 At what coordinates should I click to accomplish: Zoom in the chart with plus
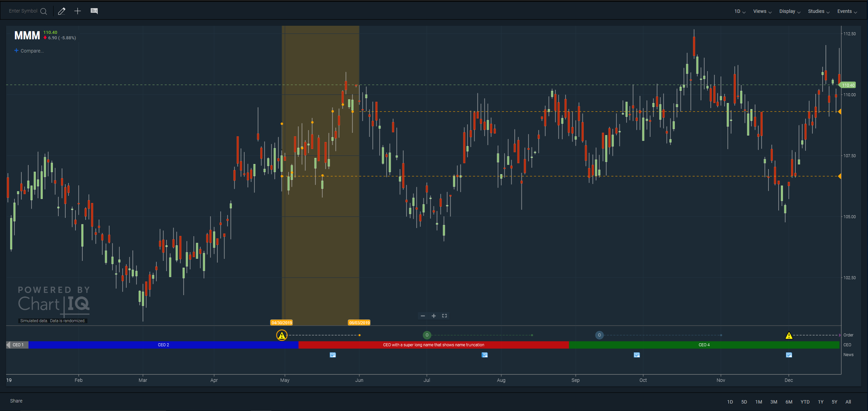tap(434, 316)
